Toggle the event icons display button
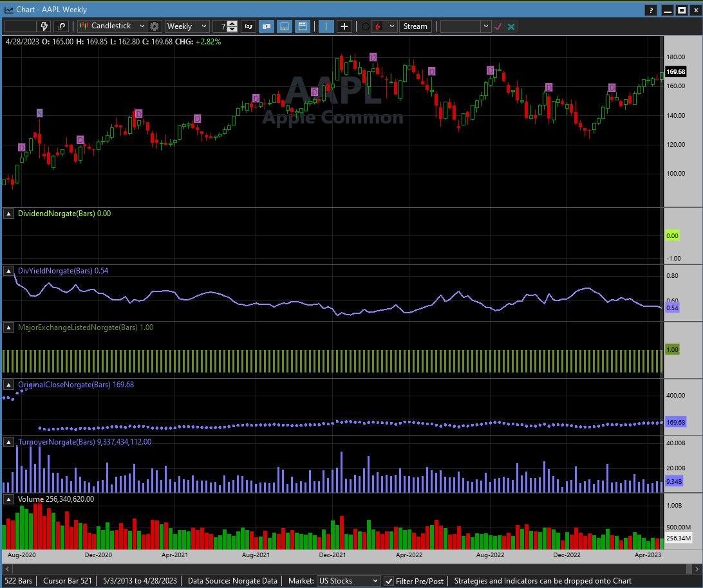 (267, 26)
